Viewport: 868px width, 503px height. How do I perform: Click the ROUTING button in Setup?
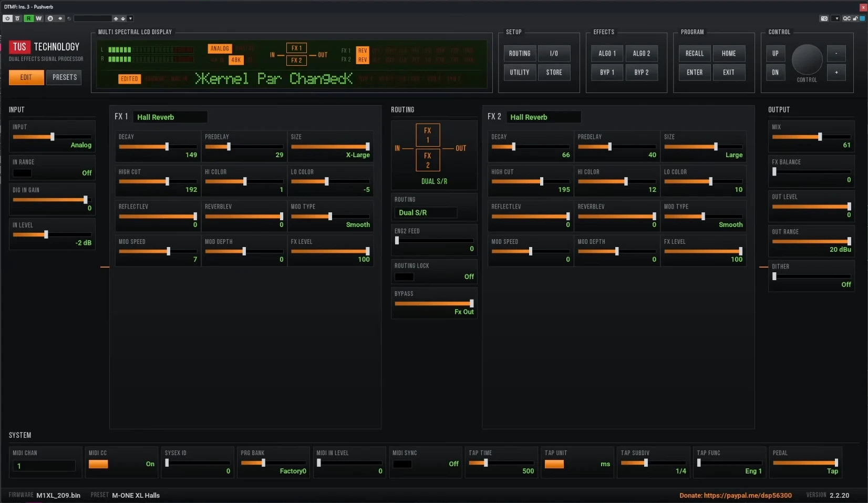(x=520, y=54)
